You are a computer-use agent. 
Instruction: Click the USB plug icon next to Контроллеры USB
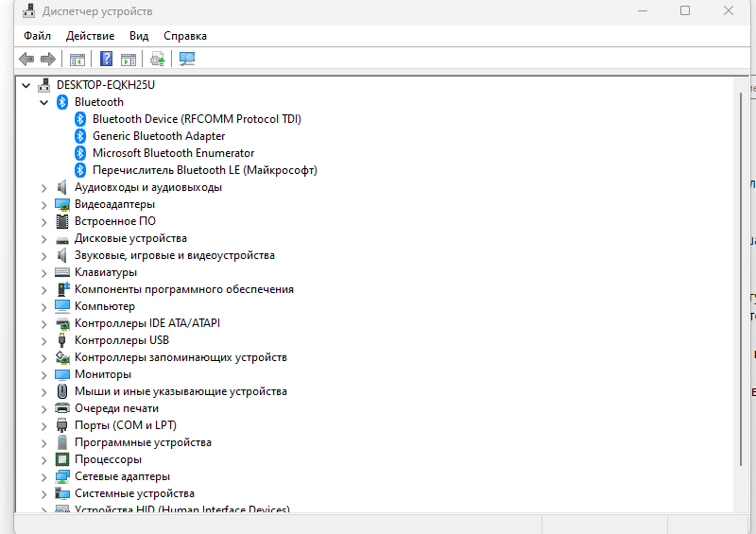61,340
